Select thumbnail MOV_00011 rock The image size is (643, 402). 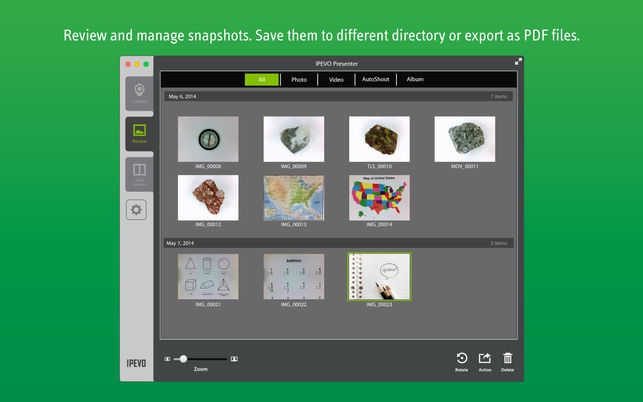(465, 139)
